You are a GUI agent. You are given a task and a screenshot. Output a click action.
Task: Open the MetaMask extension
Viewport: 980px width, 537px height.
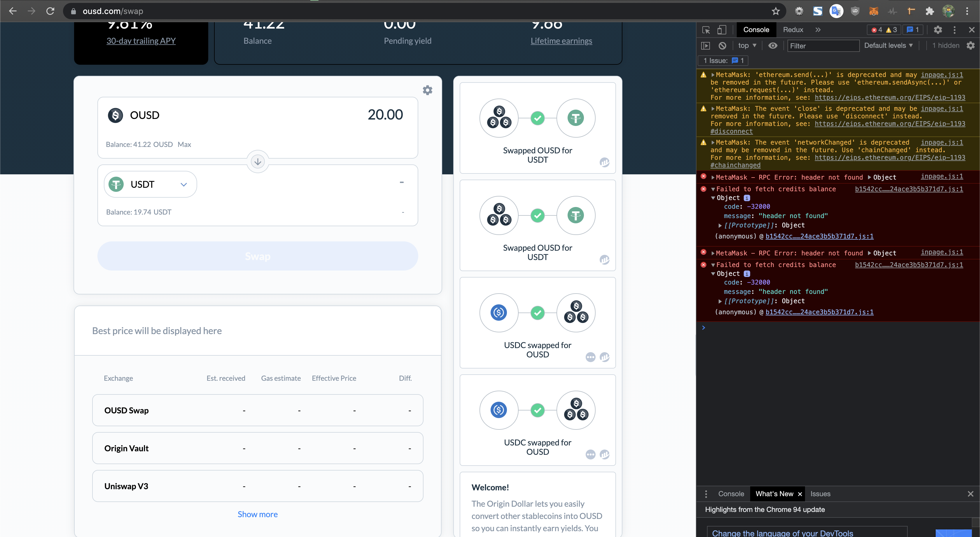point(874,11)
